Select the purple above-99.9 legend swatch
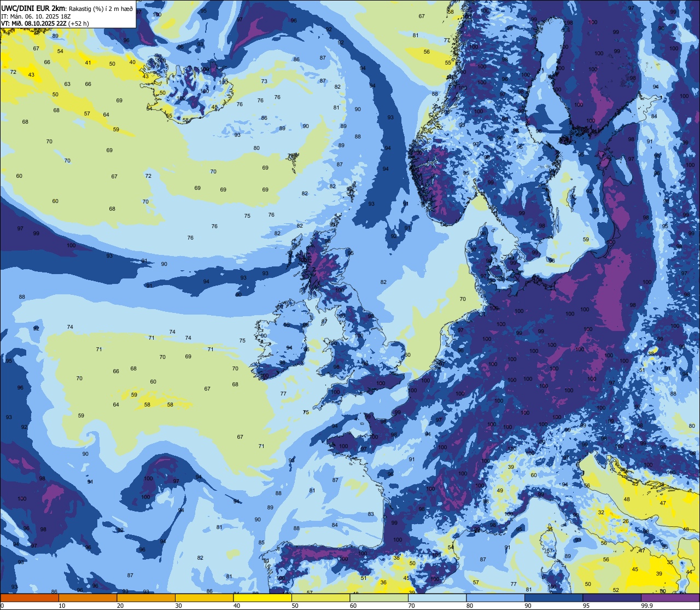Screen dimensions: 700x610 [670, 597]
